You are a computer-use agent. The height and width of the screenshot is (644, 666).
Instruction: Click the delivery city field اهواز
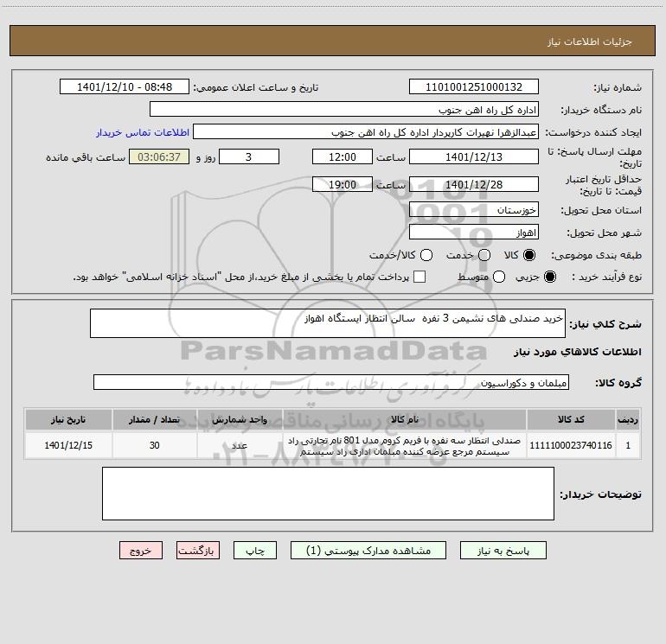tap(474, 233)
